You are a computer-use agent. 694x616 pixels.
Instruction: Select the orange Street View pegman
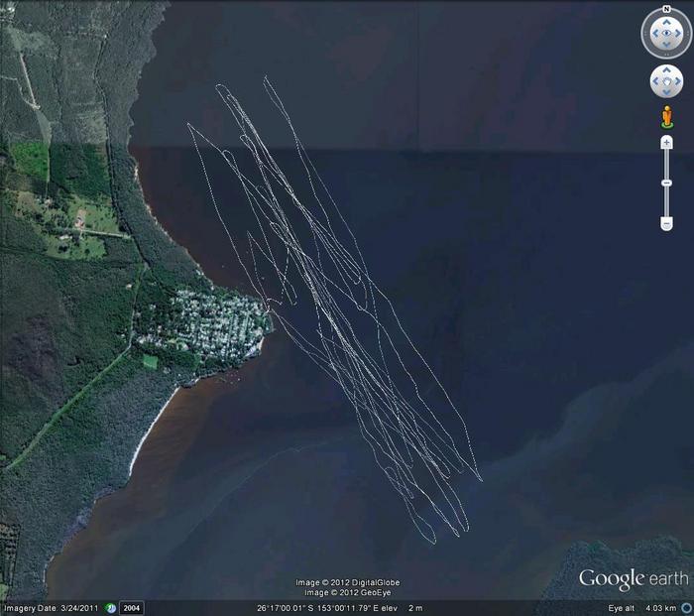(x=666, y=118)
